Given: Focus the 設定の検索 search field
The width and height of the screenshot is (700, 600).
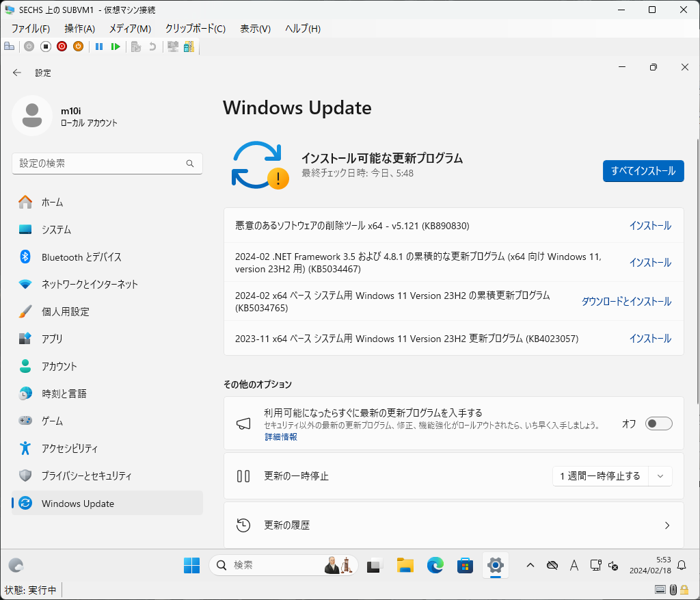Looking at the screenshot, I should point(107,164).
